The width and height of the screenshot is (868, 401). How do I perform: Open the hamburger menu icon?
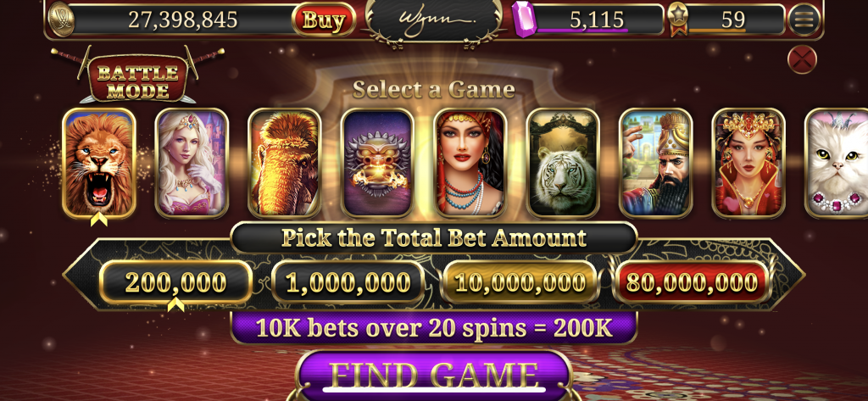804,20
